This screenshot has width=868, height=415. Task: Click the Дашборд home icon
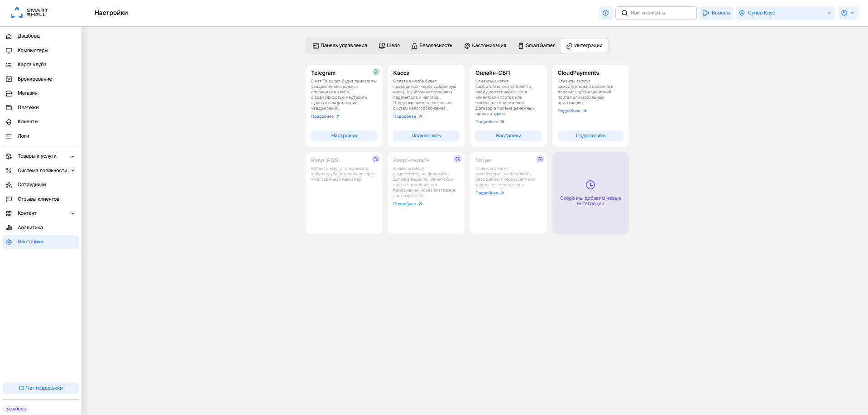pyautogui.click(x=9, y=36)
